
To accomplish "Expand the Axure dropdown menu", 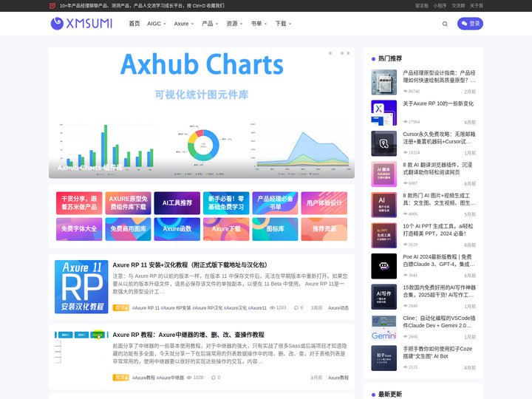I will coord(183,24).
